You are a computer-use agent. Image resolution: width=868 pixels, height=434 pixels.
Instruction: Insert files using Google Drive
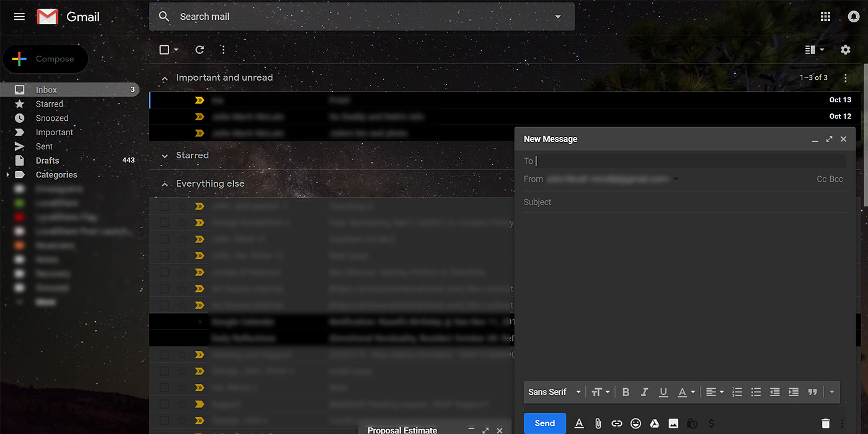(654, 423)
